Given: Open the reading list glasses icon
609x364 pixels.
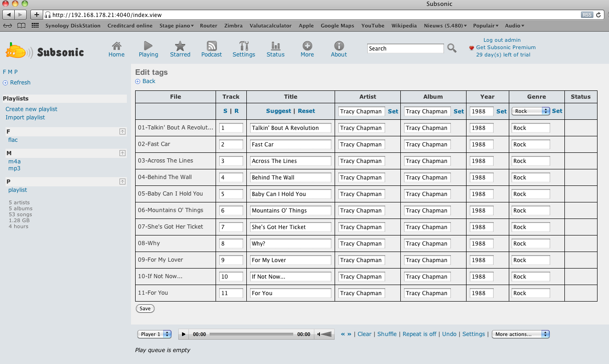Looking at the screenshot, I should click(8, 26).
